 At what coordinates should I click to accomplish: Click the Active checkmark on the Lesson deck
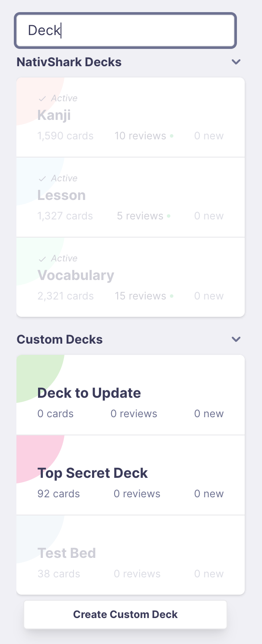42,178
